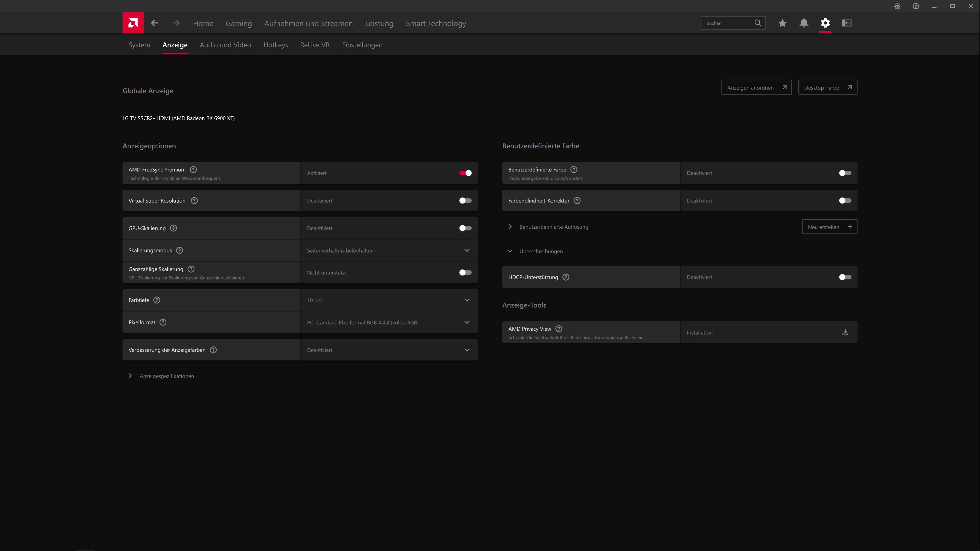Click the bug report icon
This screenshot has height=551, width=980.
click(897, 6)
